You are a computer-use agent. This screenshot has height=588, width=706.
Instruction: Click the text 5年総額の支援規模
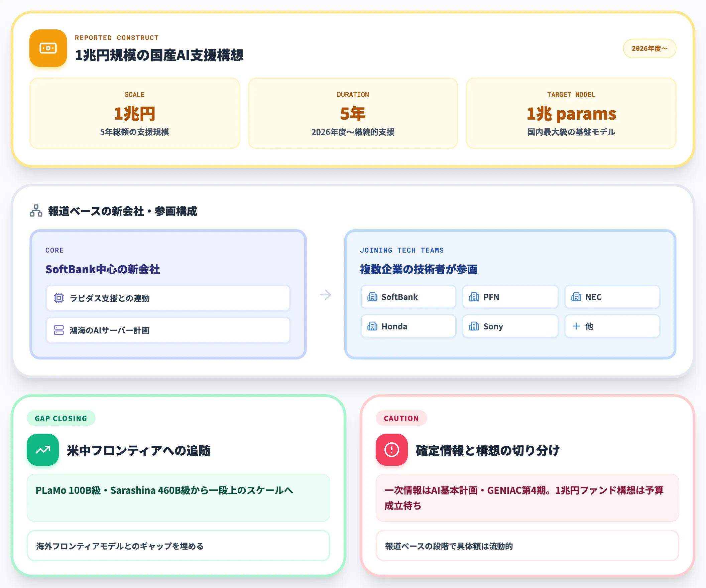[134, 132]
